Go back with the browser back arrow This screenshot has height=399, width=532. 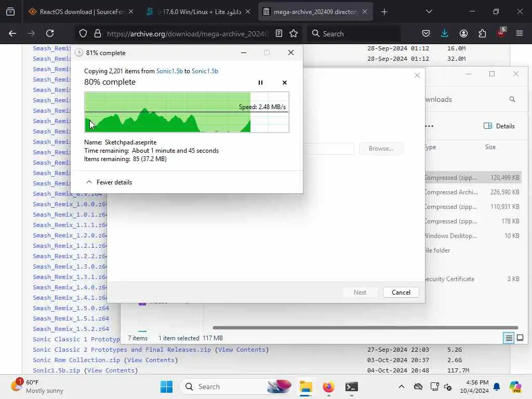tap(12, 33)
